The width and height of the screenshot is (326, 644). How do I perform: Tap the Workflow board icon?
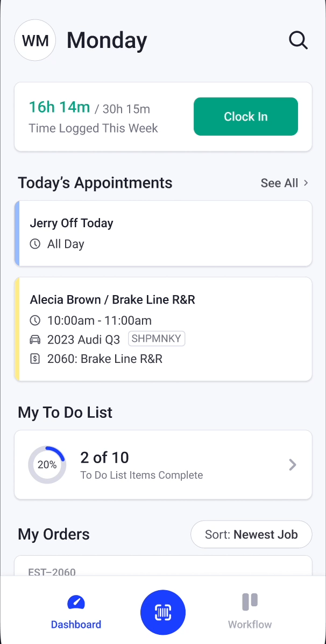250,602
